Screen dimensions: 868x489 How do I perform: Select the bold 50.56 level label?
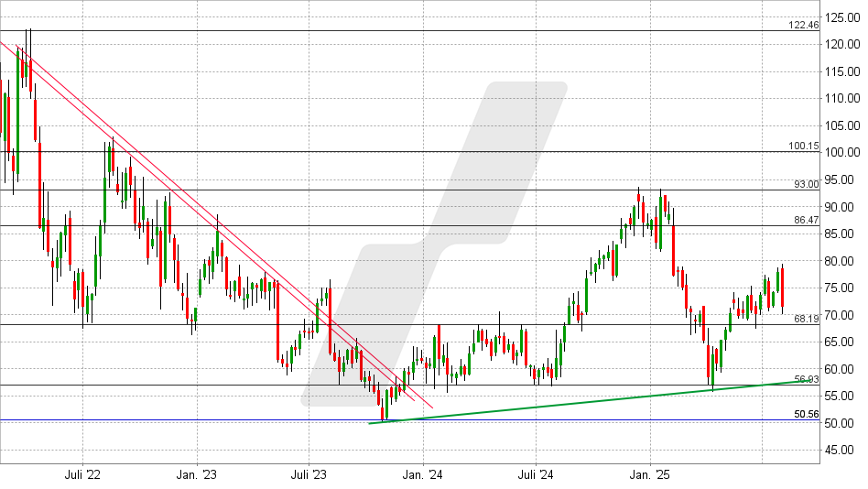point(806,414)
